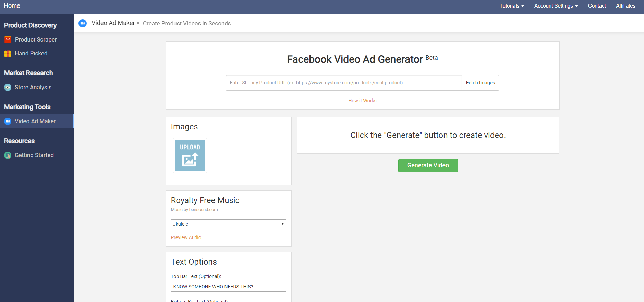The image size is (644, 302).
Task: Expand the Tutorials menu
Action: tap(511, 6)
